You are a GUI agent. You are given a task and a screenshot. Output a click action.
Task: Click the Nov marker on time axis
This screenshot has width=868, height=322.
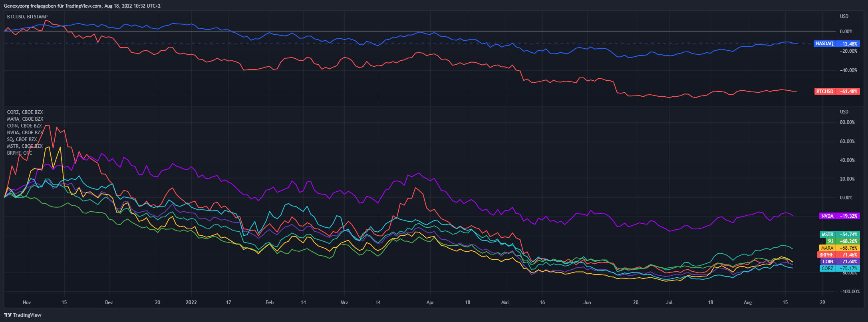tap(27, 302)
